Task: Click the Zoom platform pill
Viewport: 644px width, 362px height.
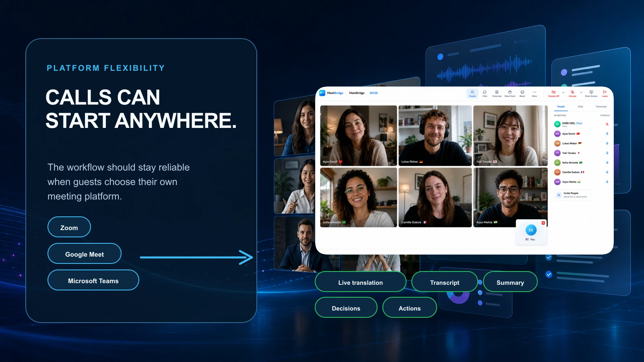Action: click(69, 227)
